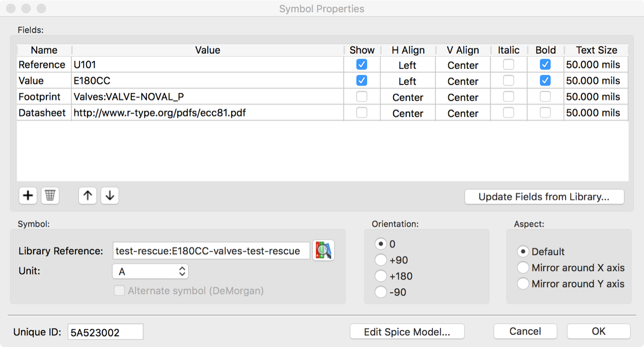Viewport: 644px width, 347px height.
Task: Toggle Bold for the Value field
Action: point(545,80)
